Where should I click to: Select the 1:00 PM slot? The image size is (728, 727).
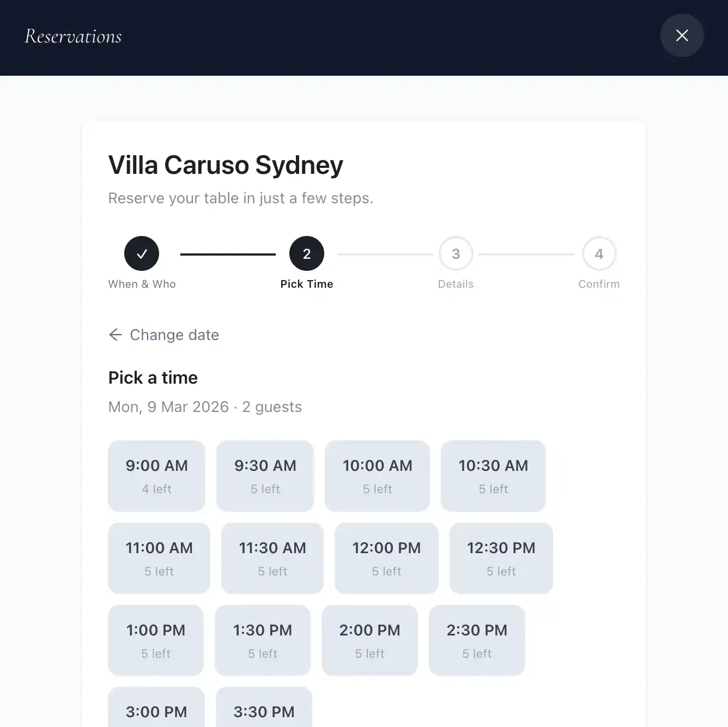pyautogui.click(x=156, y=640)
